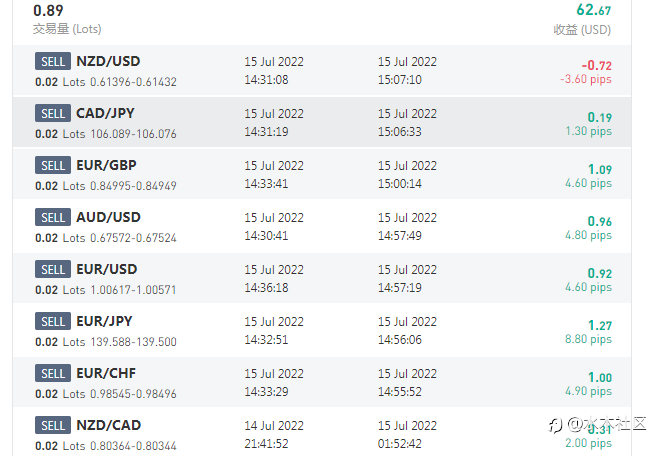Open the NZD/USD pair name
This screenshot has height=456, width=655.
[108, 61]
